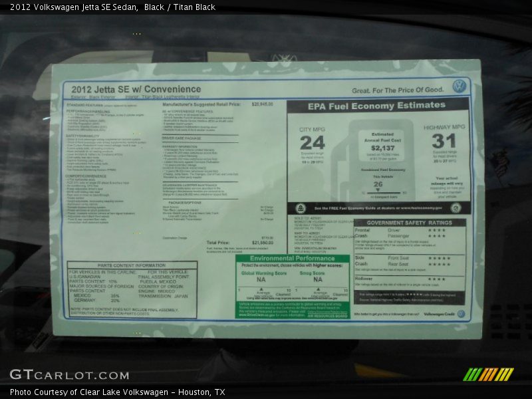Click the Frontal Crash Driver star rating
This screenshot has width=532, height=399.
(436, 230)
